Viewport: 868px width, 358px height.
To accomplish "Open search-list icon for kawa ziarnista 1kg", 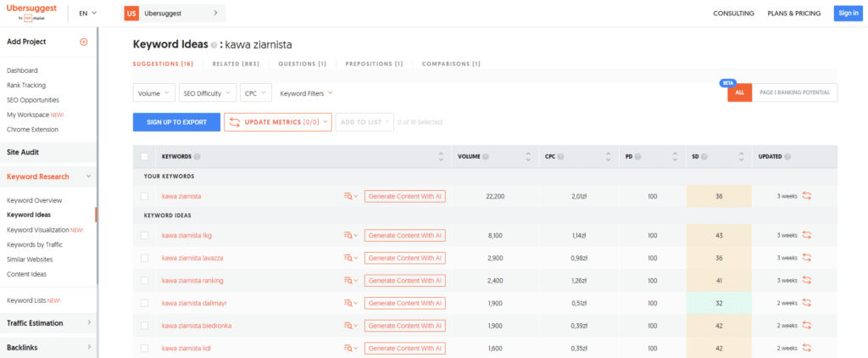I will coord(350,236).
